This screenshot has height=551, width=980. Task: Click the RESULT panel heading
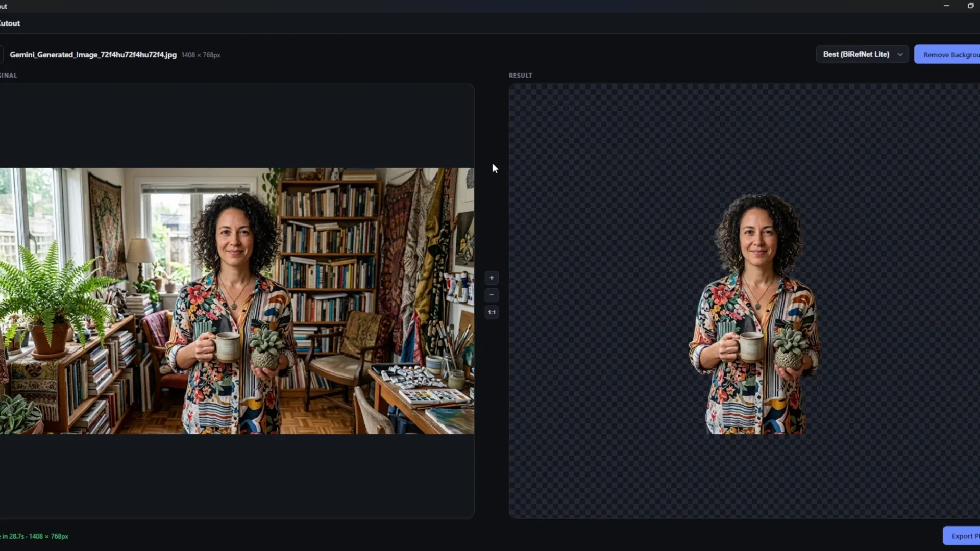(520, 75)
